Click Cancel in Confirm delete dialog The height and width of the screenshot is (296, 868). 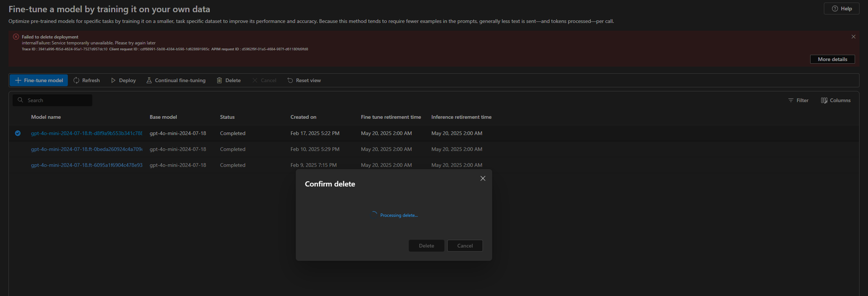coord(465,246)
